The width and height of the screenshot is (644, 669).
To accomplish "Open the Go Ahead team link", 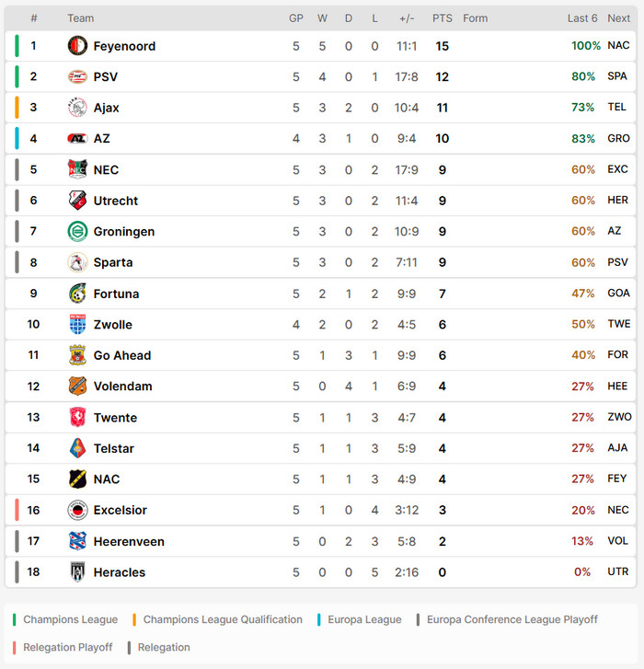I will (x=122, y=355).
